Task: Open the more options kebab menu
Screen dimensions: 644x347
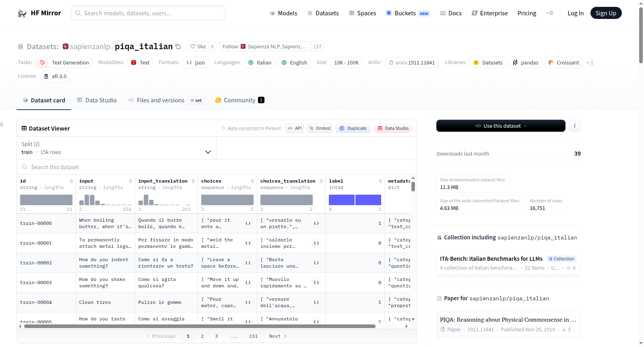Action: point(575,126)
